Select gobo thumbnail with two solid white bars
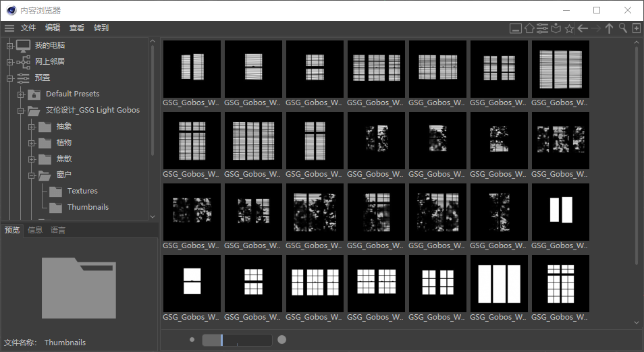The image size is (644, 352). [560, 212]
